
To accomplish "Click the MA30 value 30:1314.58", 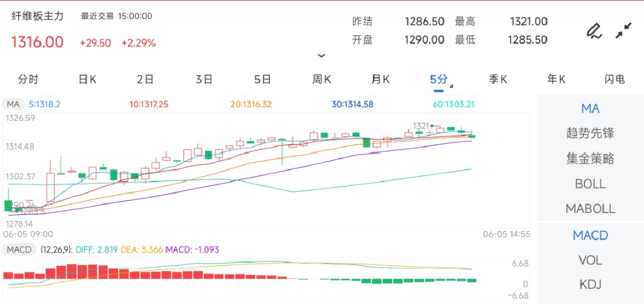I will [x=353, y=104].
